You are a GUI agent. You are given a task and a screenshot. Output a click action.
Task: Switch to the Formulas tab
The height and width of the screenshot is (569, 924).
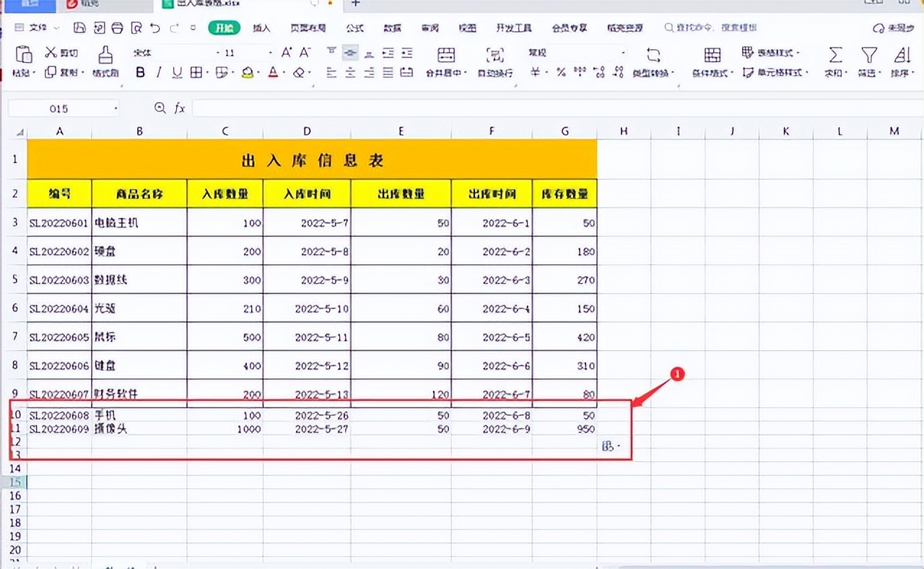click(354, 28)
